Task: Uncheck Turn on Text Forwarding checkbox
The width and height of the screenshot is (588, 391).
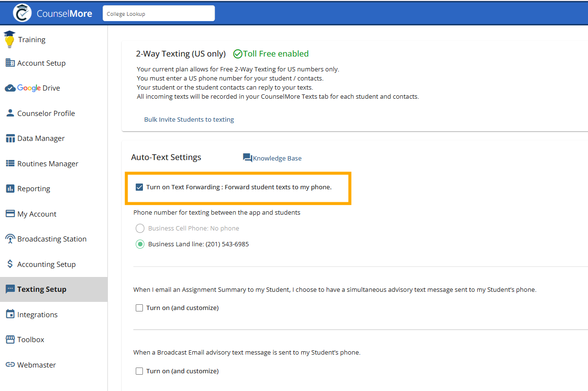Action: click(139, 187)
